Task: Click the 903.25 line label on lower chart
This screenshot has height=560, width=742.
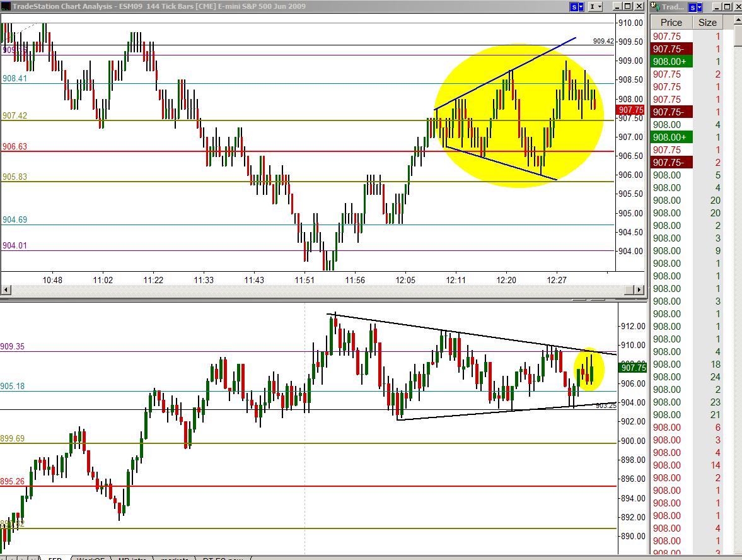Action: pos(606,405)
